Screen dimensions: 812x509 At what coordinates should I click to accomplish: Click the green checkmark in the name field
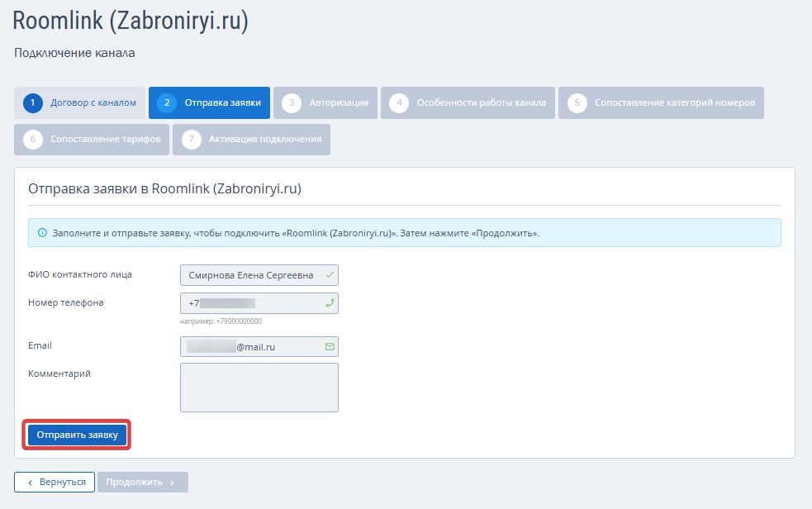[x=330, y=275]
